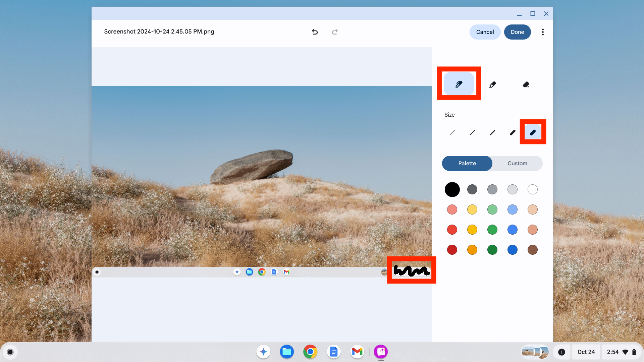
Task: Pick the dark blue swatch
Action: pos(513,250)
